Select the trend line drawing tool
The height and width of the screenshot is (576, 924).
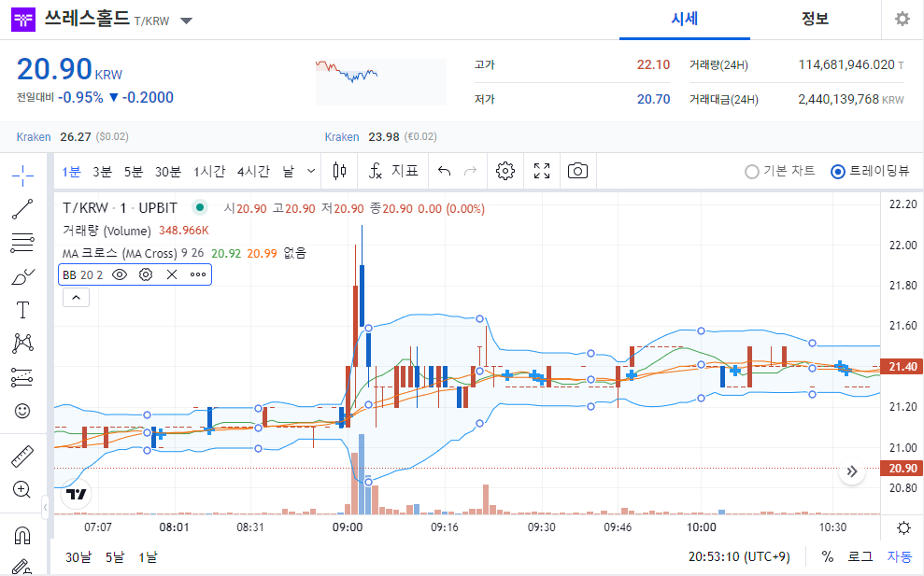click(22, 209)
